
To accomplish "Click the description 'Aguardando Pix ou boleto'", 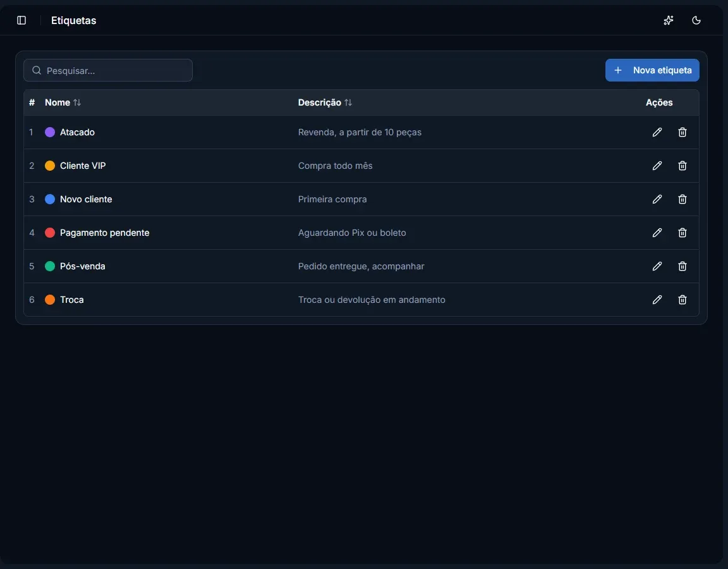I will (352, 233).
